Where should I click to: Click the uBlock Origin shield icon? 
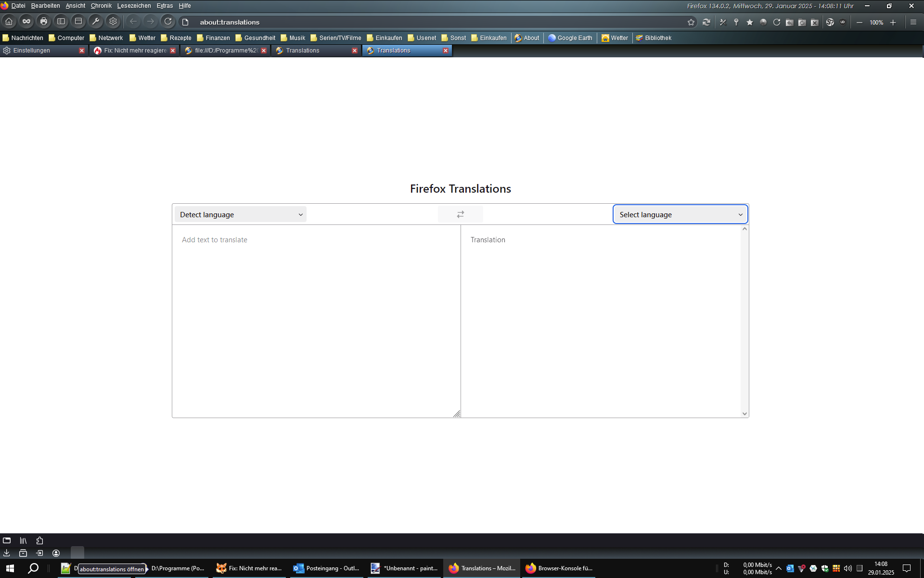coord(843,22)
